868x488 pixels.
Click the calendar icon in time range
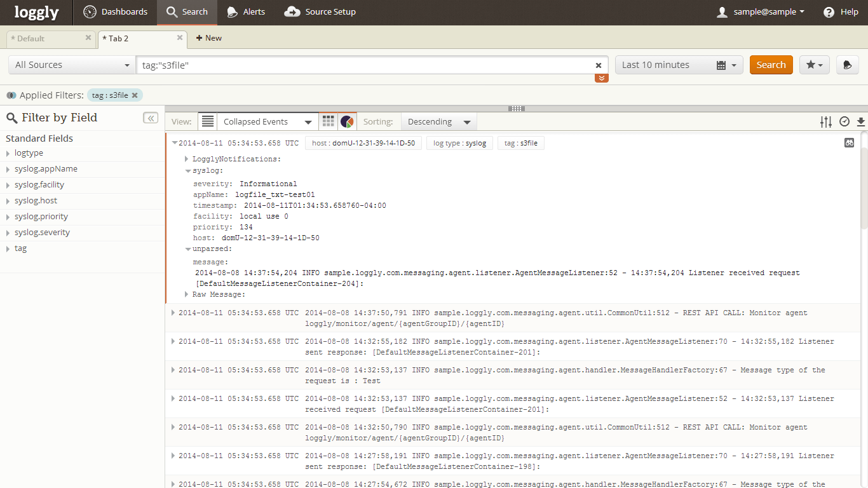point(721,65)
